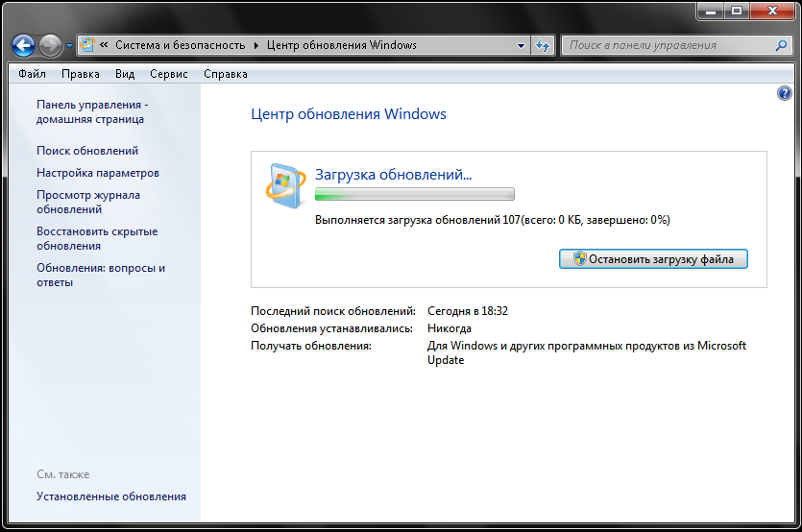Click 'Обновления устанавливались:' label
Screen dimensions: 802x532
click(x=331, y=328)
